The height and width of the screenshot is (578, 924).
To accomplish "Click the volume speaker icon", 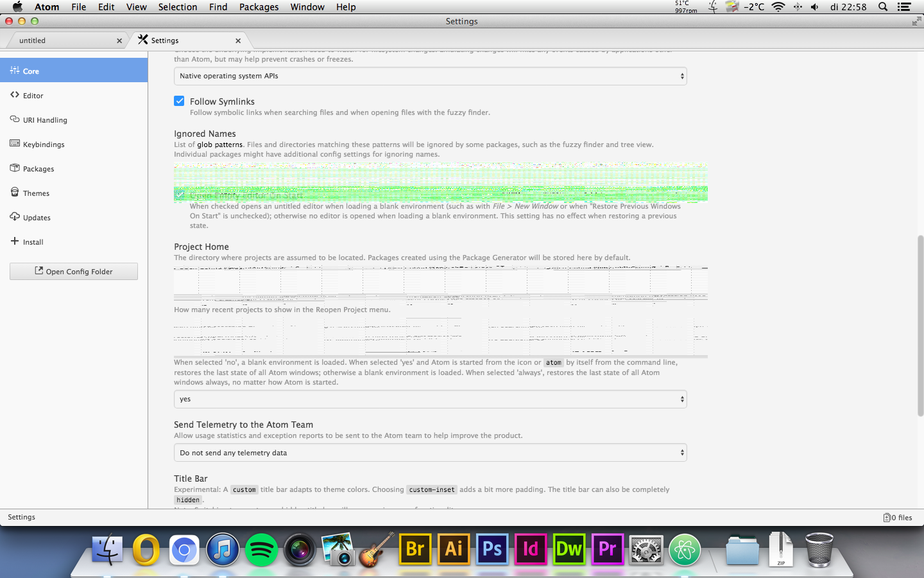I will point(815,7).
